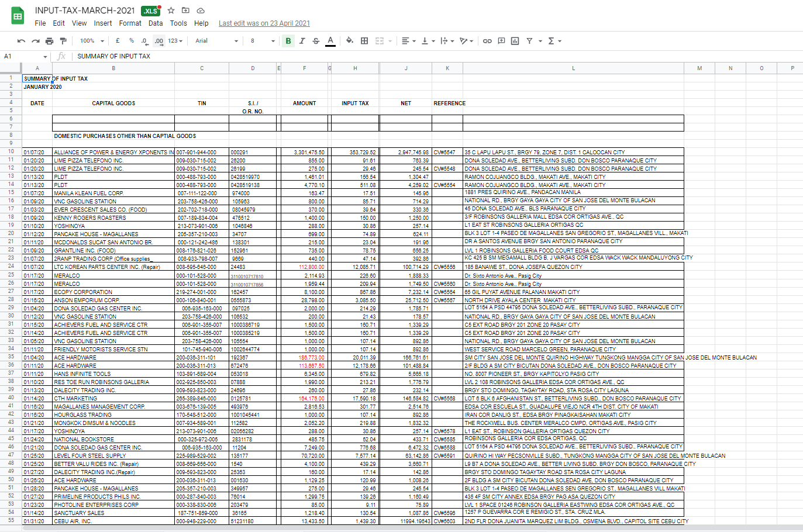Open the text rotation dropdown
803x532 pixels.
pyautogui.click(x=466, y=41)
